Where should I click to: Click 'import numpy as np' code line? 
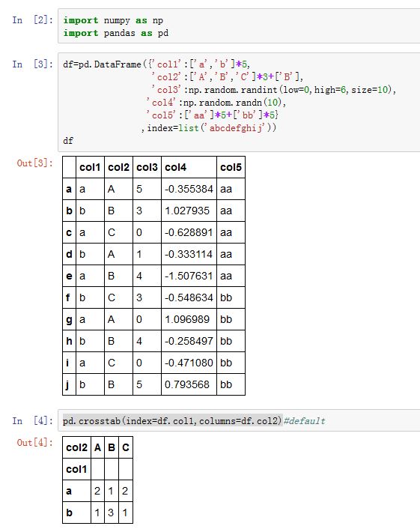coord(113,20)
